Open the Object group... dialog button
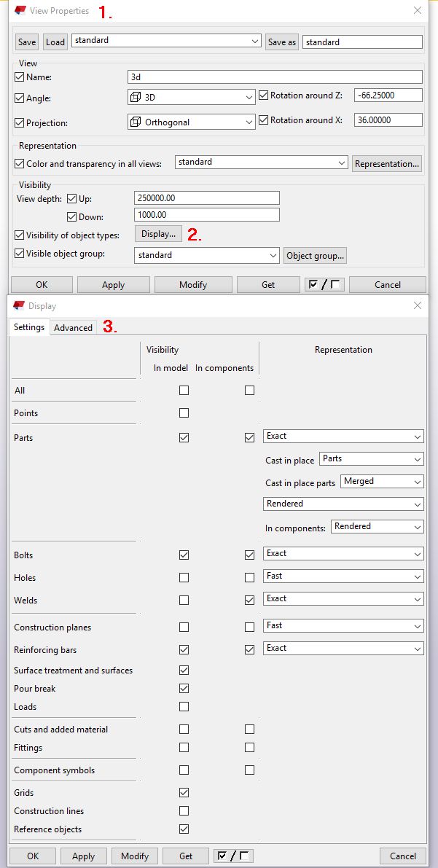The width and height of the screenshot is (438, 868). pyautogui.click(x=315, y=256)
